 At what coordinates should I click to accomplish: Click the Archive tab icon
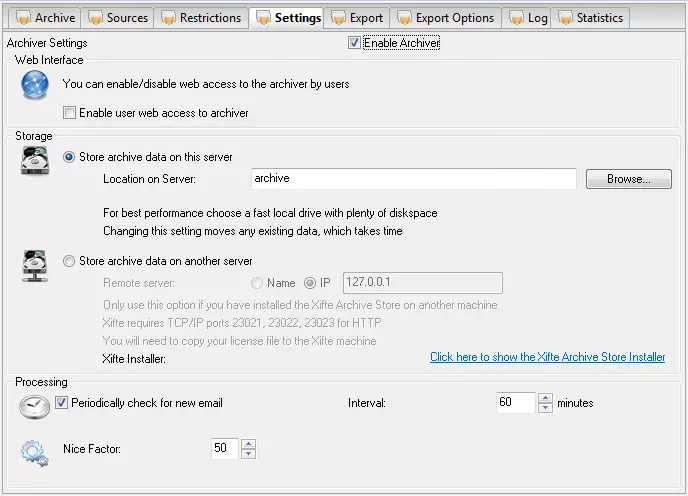[23, 18]
